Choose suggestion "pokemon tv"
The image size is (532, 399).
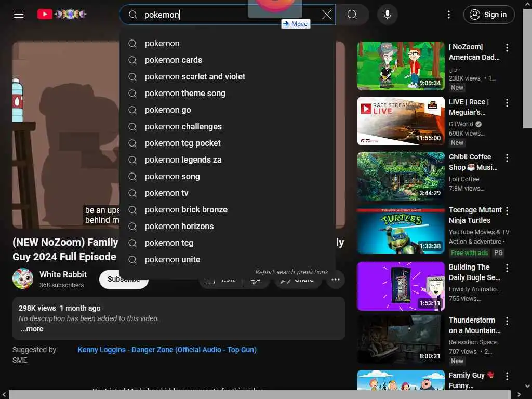227,193
